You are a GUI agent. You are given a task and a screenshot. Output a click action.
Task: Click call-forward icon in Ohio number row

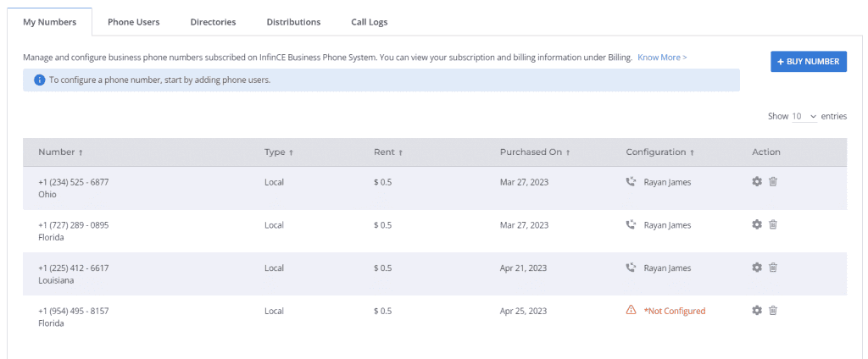[631, 182]
